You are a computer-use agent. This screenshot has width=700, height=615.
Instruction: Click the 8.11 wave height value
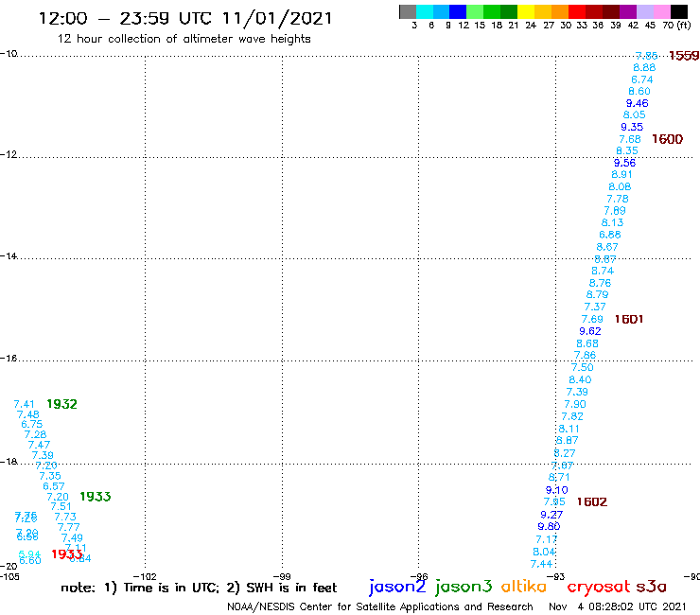click(x=569, y=429)
